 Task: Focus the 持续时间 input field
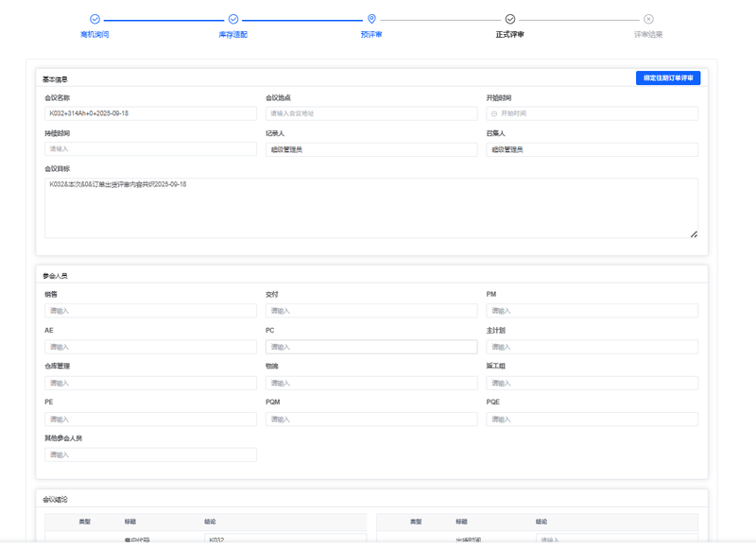(x=150, y=149)
